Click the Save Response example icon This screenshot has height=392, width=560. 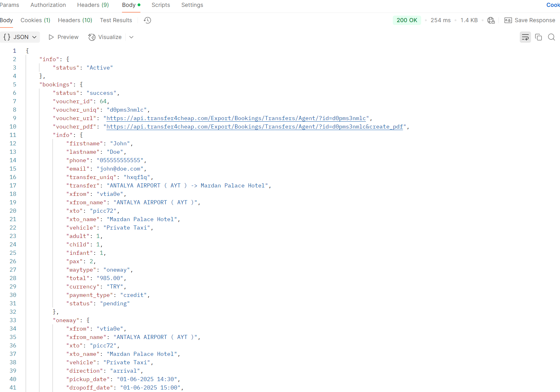pos(508,20)
